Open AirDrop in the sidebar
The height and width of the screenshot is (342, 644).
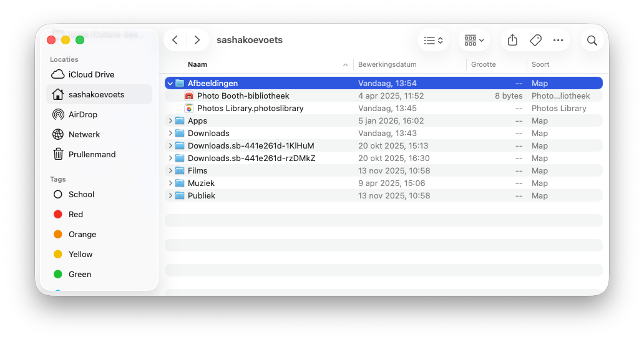click(82, 114)
